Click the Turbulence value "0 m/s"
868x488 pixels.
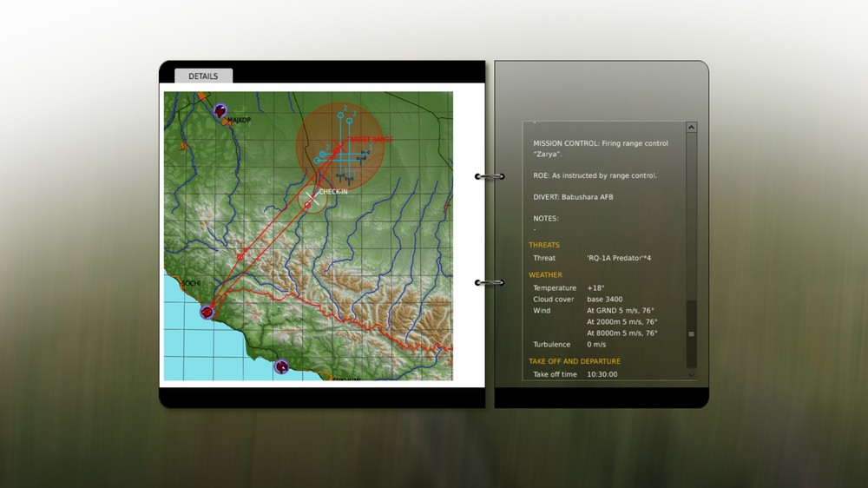tap(597, 344)
